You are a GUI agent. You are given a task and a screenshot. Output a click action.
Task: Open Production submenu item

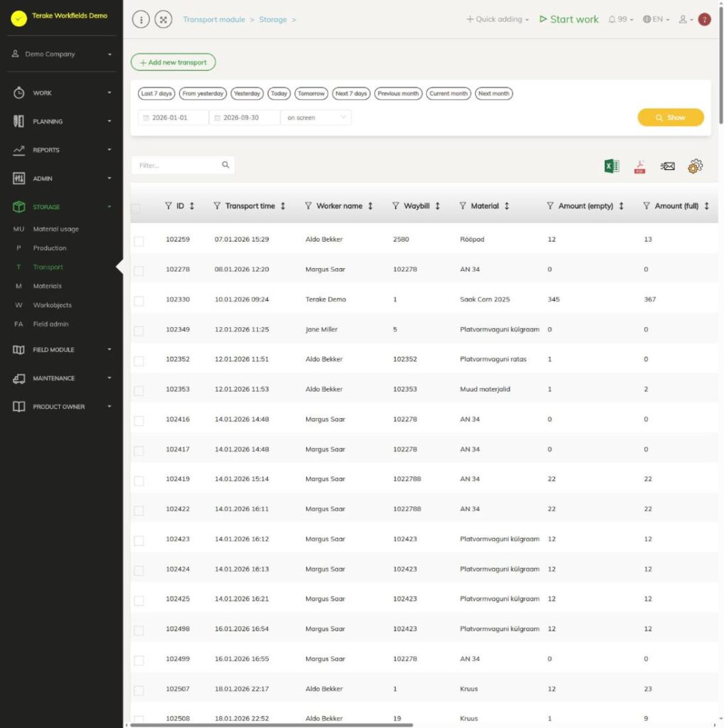(50, 248)
